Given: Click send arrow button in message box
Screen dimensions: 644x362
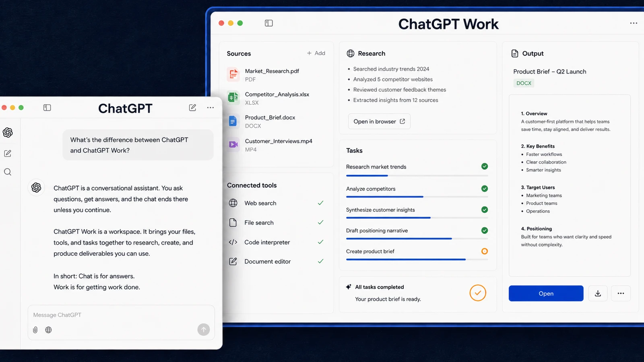Looking at the screenshot, I should click(x=204, y=330).
